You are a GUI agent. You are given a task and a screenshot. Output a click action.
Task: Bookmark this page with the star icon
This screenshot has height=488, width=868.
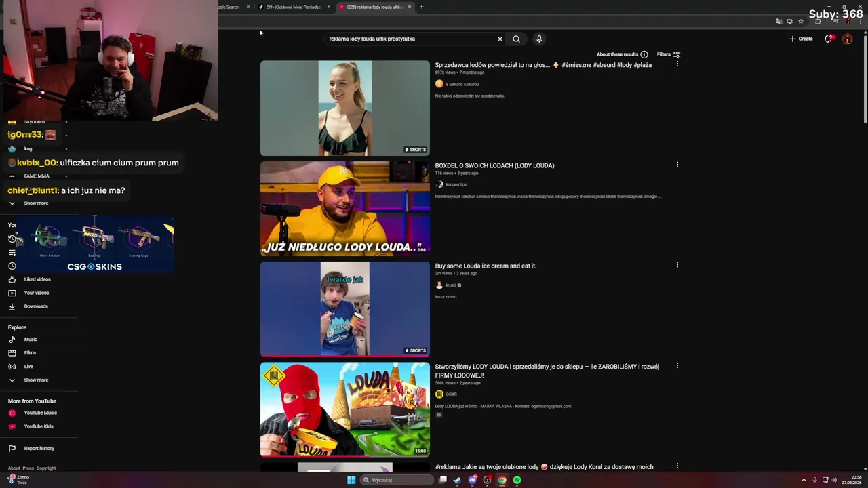pos(801,21)
